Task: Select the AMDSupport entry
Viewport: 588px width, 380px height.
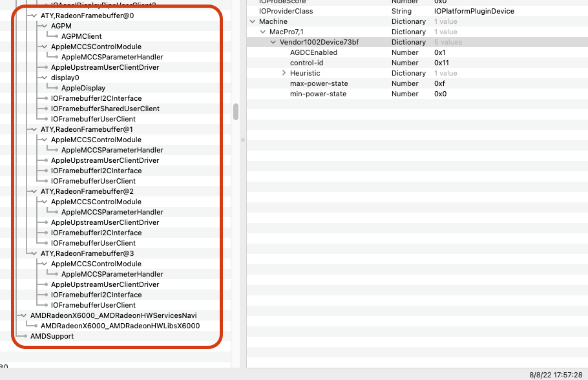Action: [52, 336]
